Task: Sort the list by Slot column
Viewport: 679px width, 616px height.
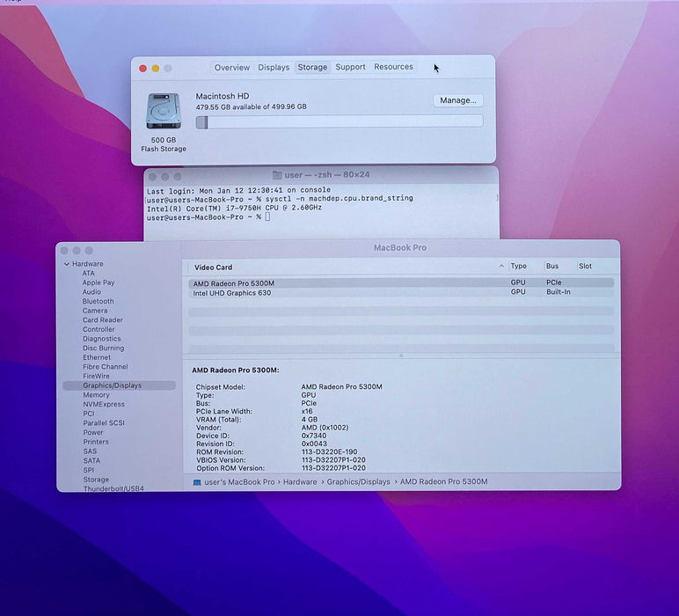Action: (x=585, y=266)
